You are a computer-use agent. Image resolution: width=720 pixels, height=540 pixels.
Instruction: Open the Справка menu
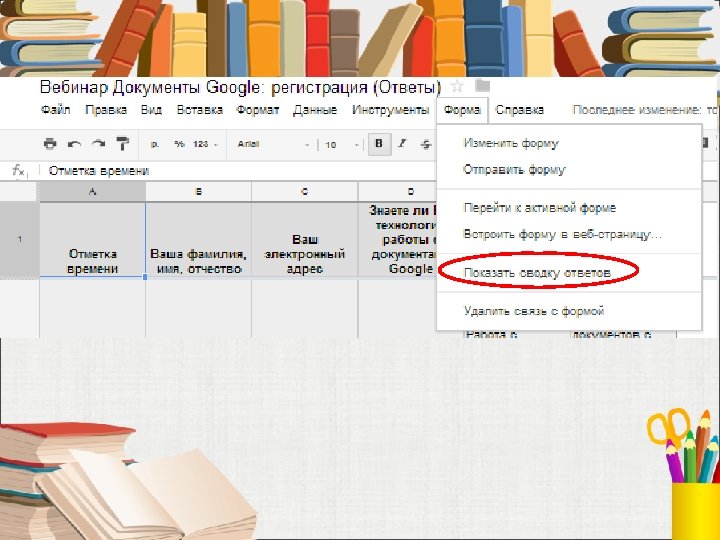519,110
